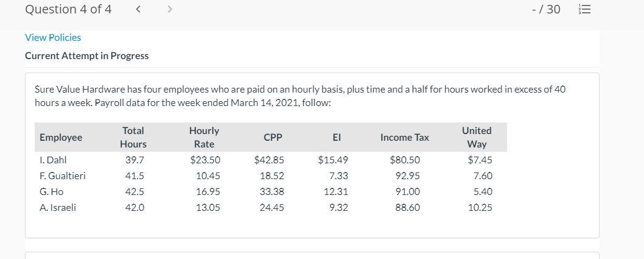Click the CPP column header

click(273, 138)
